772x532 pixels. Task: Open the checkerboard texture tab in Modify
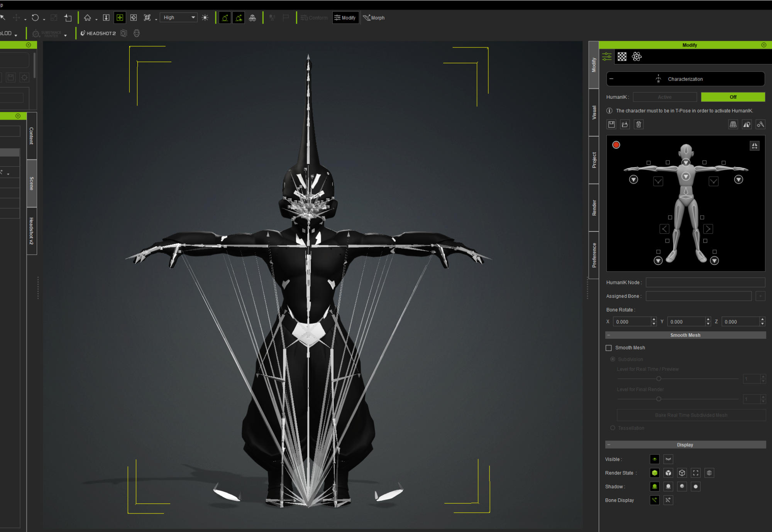click(x=622, y=57)
